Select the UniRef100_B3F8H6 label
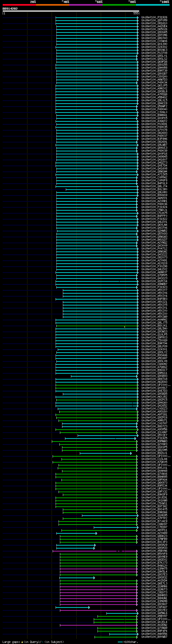This screenshot has width=172, height=644. 154,139
